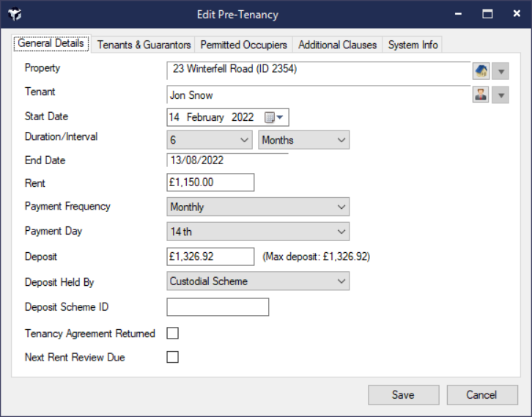Viewport: 532px width, 417px height.
Task: Tick the Tenancy Agreement Returned checkbox
Action: pos(173,333)
